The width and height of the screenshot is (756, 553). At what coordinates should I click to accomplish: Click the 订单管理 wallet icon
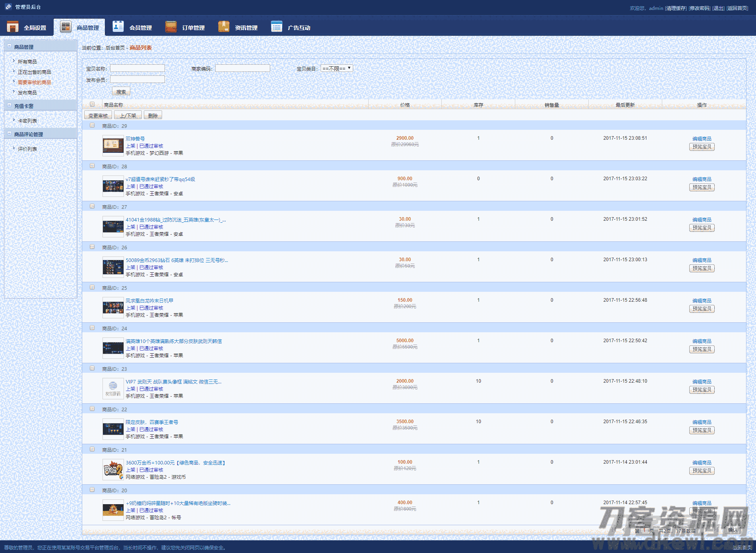(x=171, y=27)
